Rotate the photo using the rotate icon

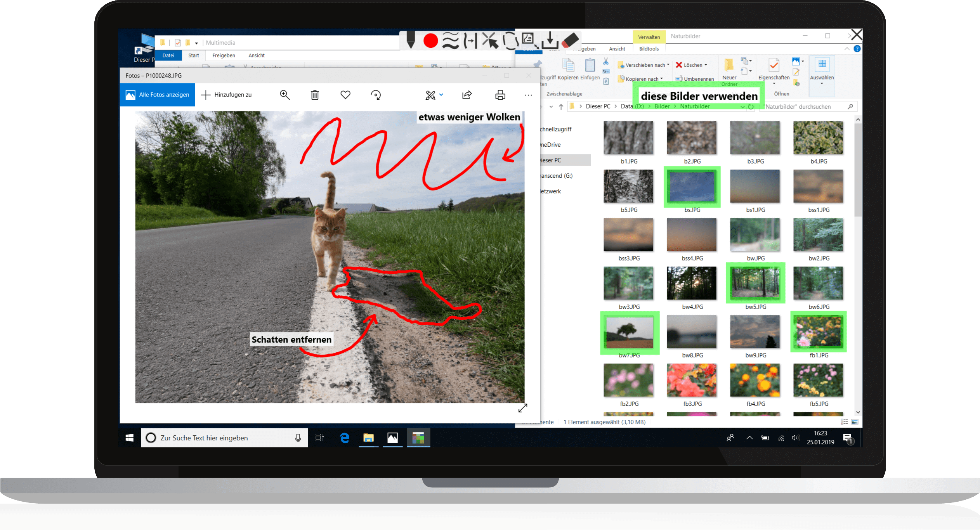[376, 95]
